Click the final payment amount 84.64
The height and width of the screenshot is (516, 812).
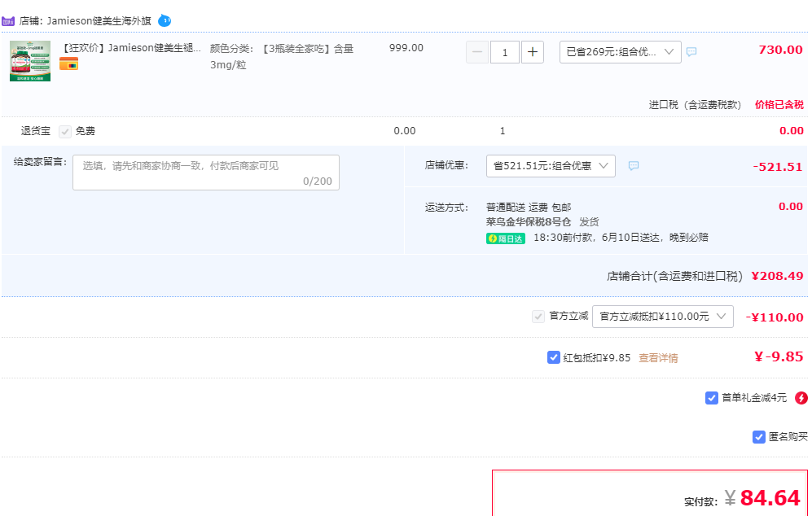[770, 498]
